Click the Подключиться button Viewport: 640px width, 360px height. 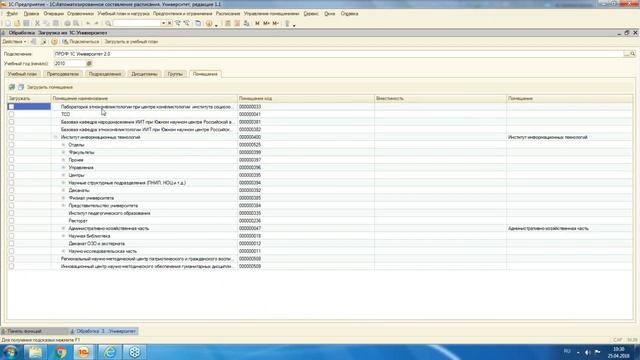[x=81, y=42]
